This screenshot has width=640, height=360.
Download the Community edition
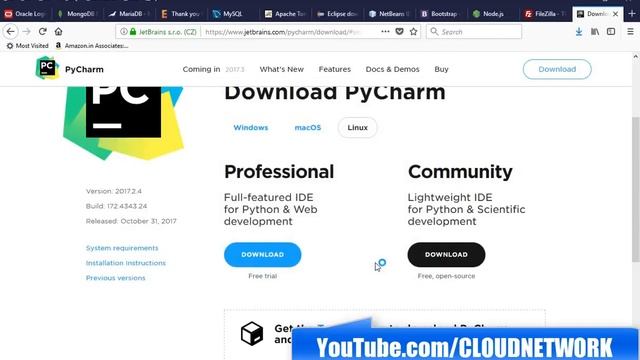coord(446,255)
